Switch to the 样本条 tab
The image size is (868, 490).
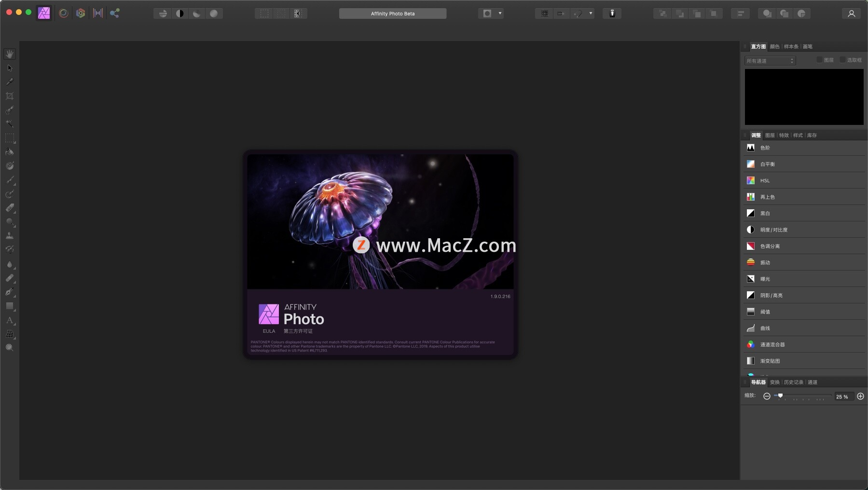[791, 47]
